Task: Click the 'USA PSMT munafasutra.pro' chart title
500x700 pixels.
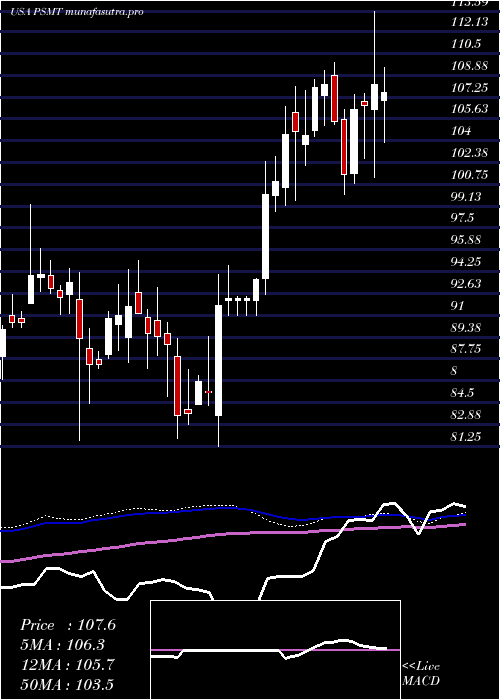Action: point(76,12)
